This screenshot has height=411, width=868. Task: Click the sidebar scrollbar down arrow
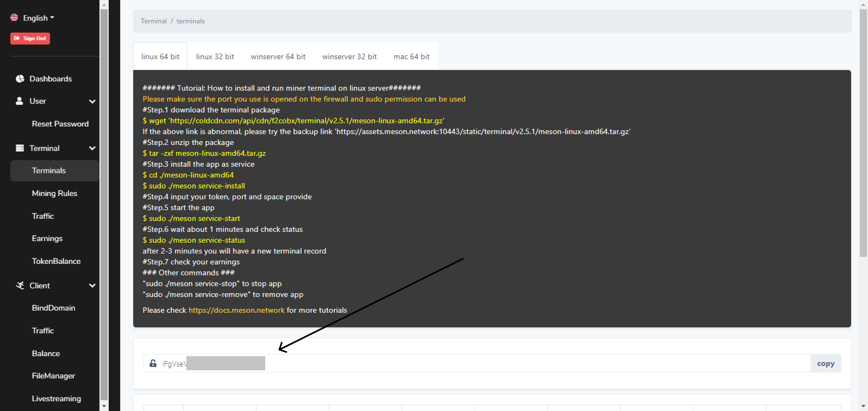(x=104, y=406)
